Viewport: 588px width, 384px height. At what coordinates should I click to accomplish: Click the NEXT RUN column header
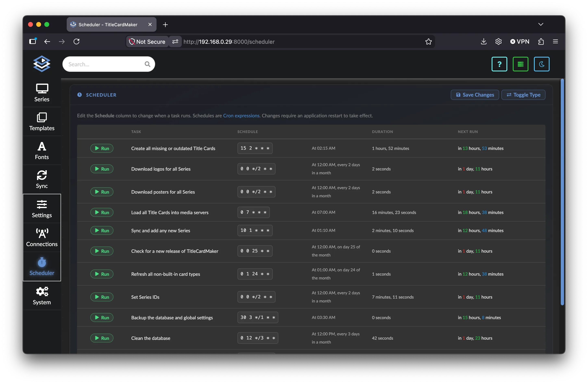tap(468, 132)
